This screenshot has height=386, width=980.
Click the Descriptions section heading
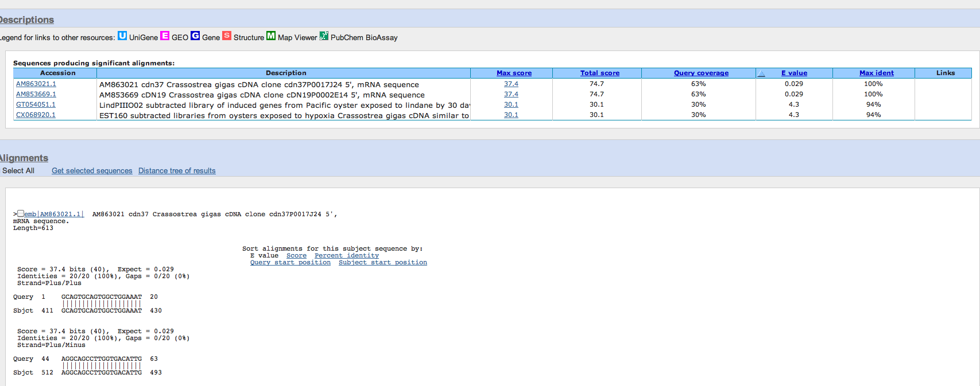[x=26, y=20]
